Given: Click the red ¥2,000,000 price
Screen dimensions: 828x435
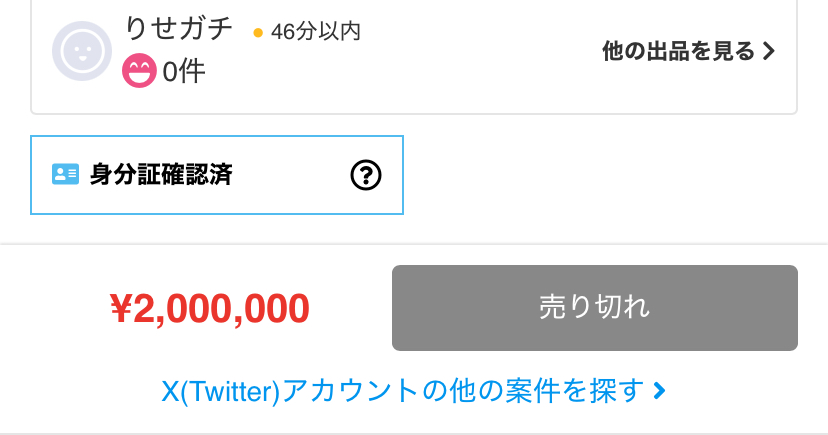Looking at the screenshot, I should [209, 309].
